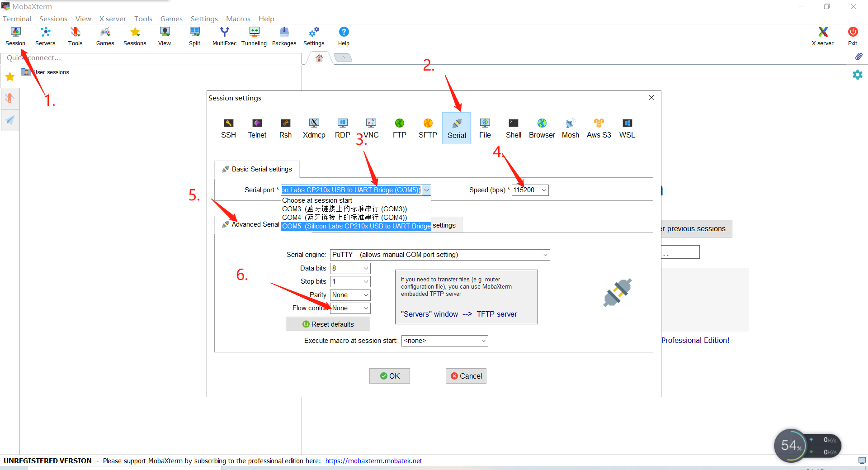Choose Mosh session type
The width and height of the screenshot is (868, 470).
click(x=570, y=128)
